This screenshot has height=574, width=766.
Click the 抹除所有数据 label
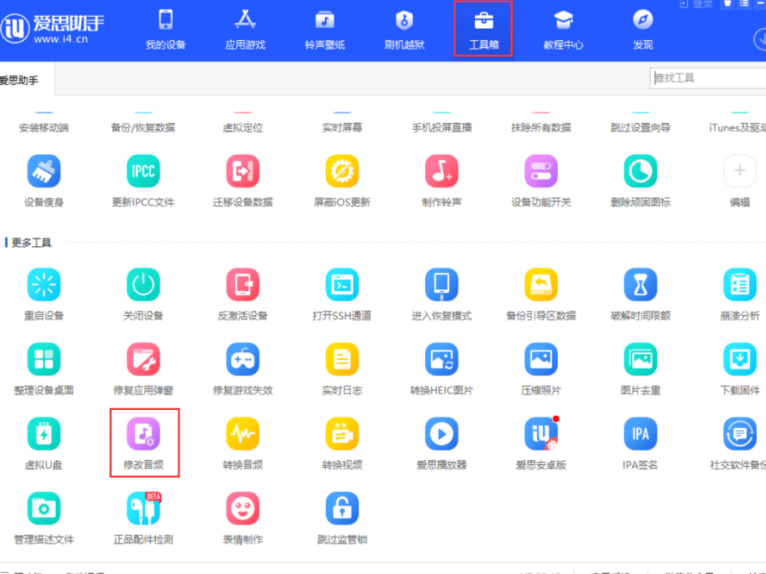pos(541,128)
